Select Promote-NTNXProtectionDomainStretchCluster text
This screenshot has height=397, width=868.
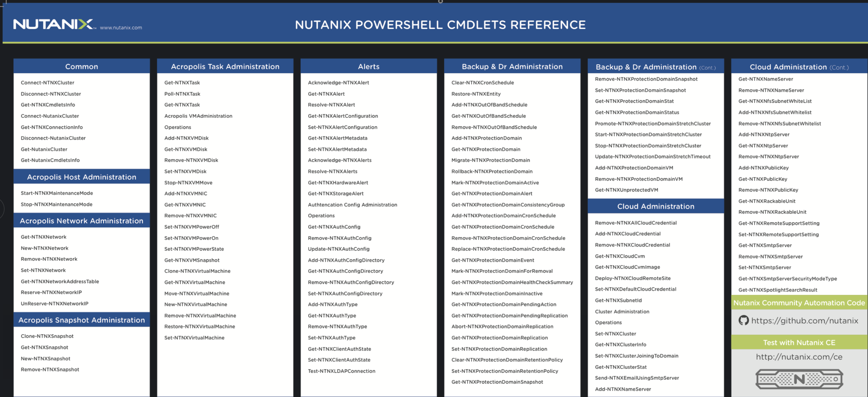coord(653,124)
